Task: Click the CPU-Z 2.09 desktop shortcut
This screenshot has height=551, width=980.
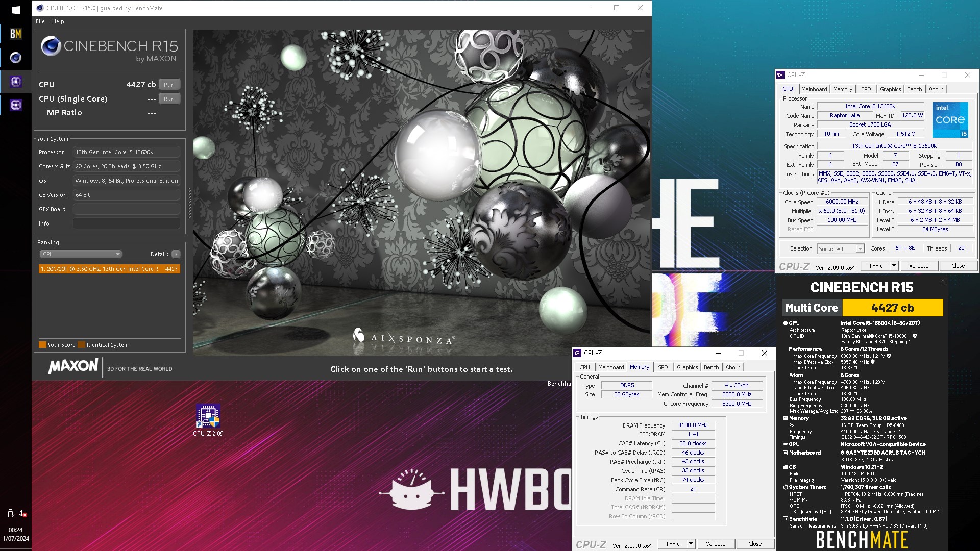Action: [x=208, y=420]
